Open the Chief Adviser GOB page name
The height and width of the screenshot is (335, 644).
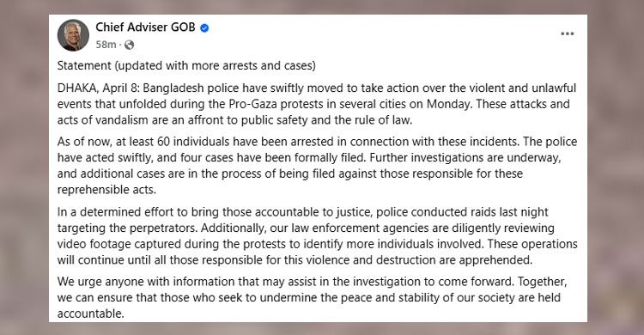click(x=145, y=27)
